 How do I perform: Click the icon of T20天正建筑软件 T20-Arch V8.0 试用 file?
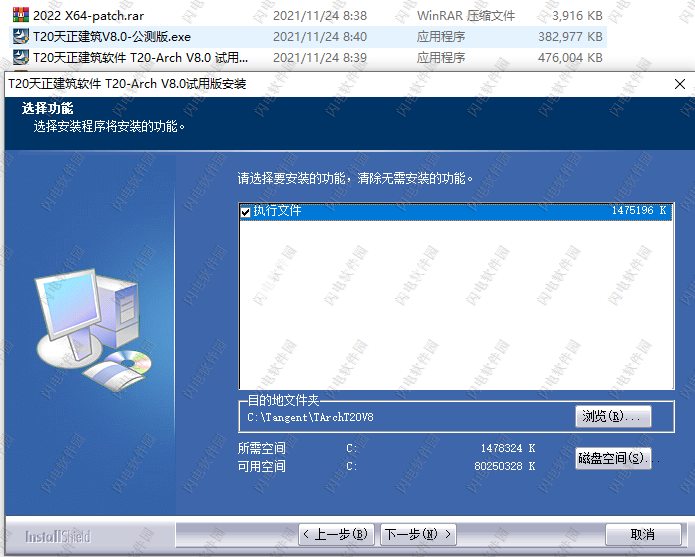[20, 57]
